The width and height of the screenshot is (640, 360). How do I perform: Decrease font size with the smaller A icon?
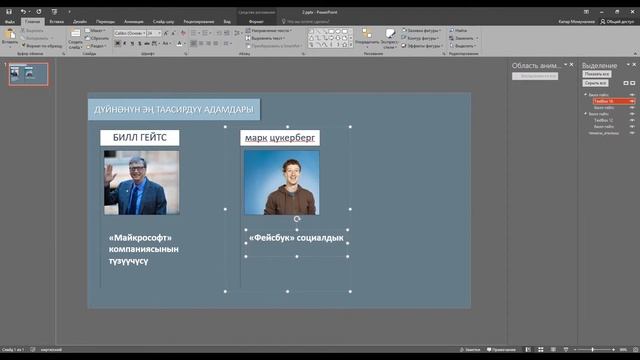(173, 33)
